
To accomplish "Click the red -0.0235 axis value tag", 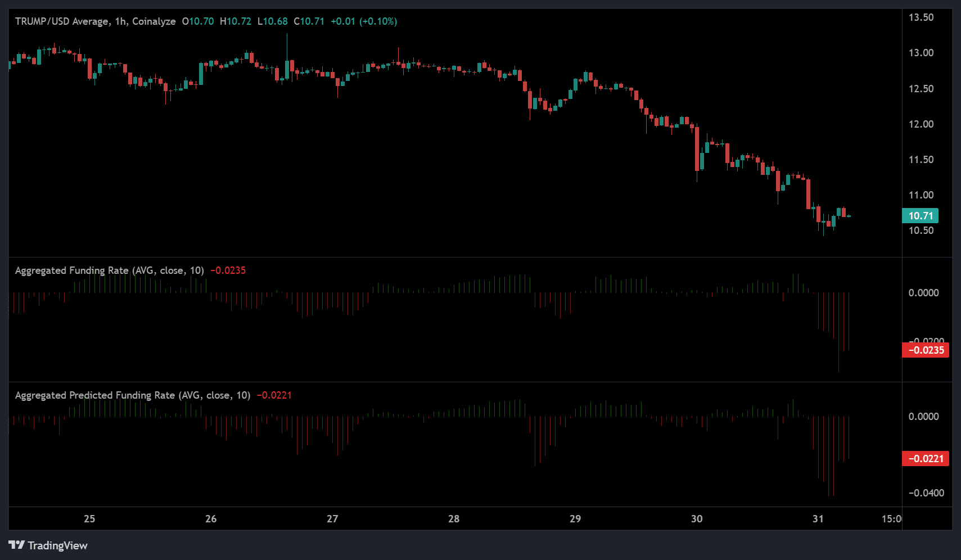I will click(x=926, y=350).
